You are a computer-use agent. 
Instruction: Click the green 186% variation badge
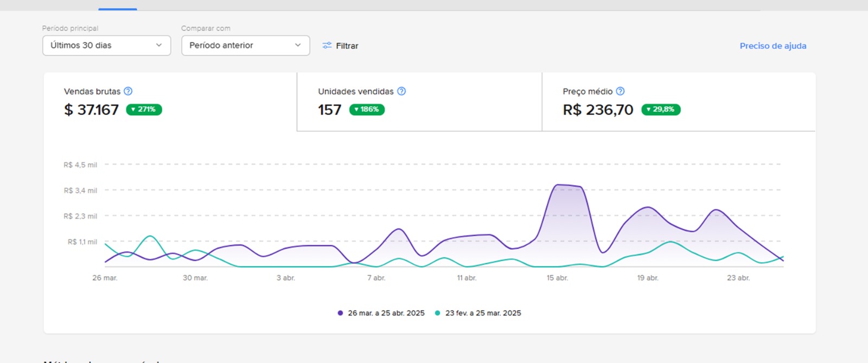(x=367, y=109)
